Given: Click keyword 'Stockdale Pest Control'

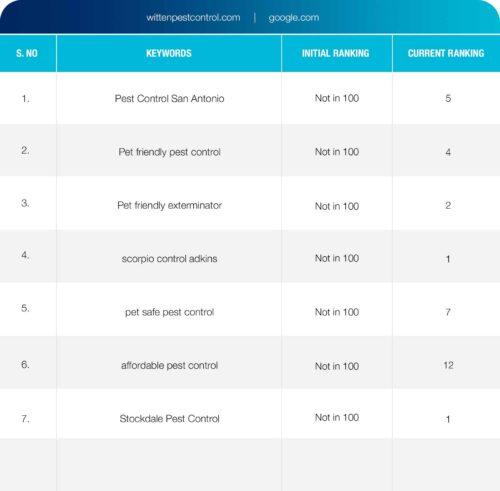Looking at the screenshot, I should (x=169, y=419).
